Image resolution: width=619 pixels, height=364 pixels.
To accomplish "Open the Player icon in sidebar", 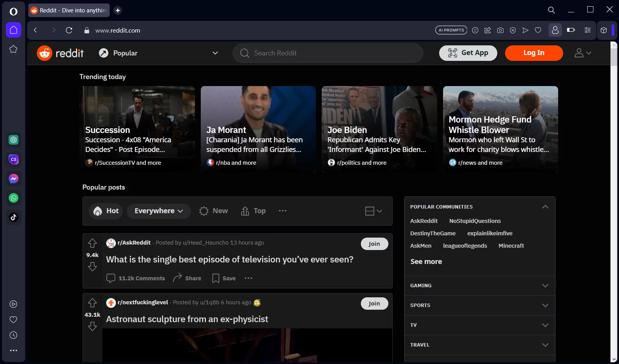I will click(x=14, y=304).
